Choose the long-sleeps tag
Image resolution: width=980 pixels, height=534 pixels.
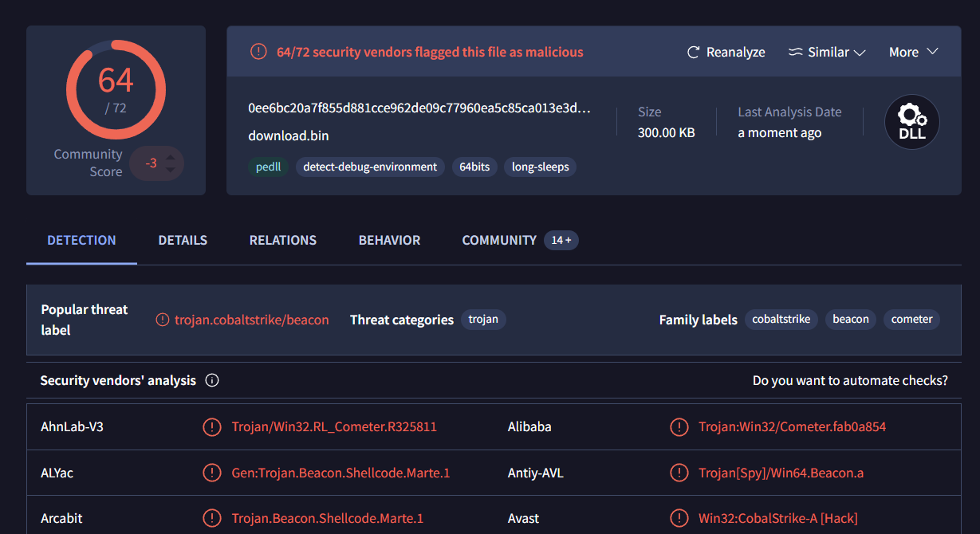point(541,167)
